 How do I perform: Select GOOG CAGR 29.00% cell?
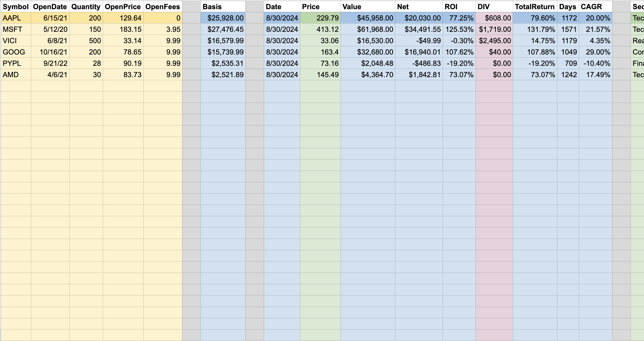coord(596,52)
